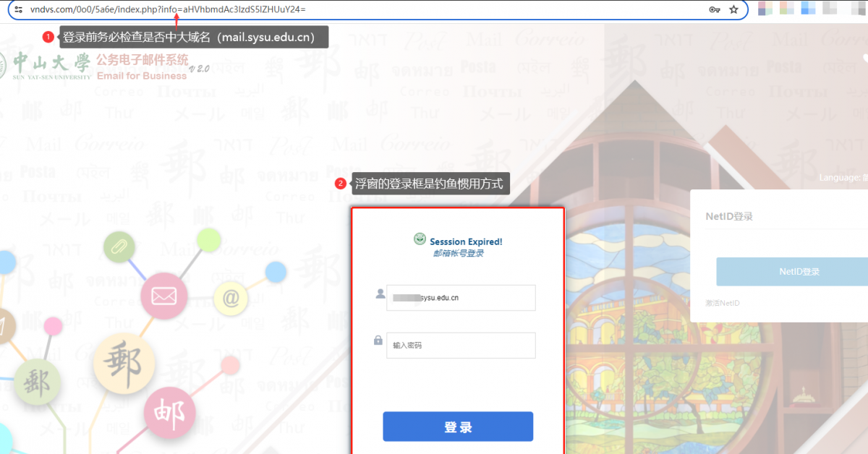
Task: Click the site info icon in the address bar
Action: 20,9
